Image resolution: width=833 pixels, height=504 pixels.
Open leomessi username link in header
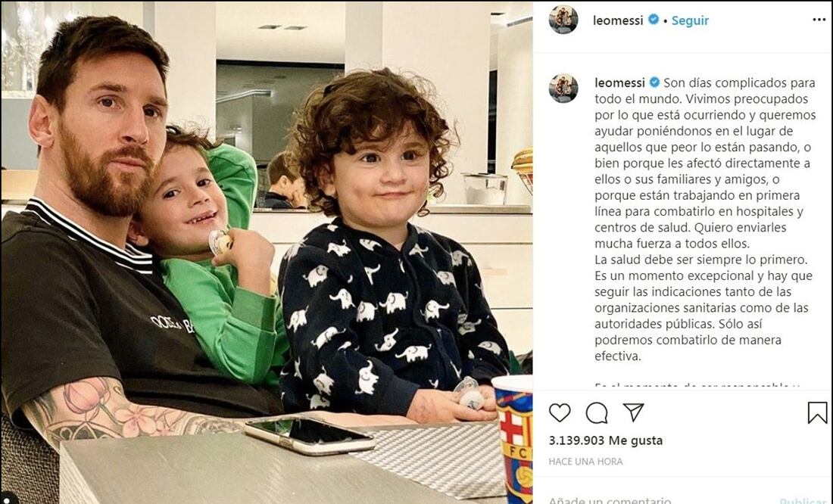tap(618, 20)
